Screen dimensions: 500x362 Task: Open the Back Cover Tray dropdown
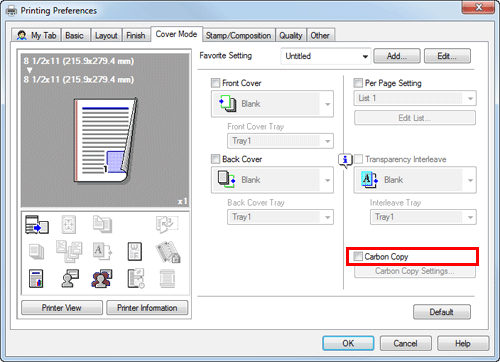[280, 217]
